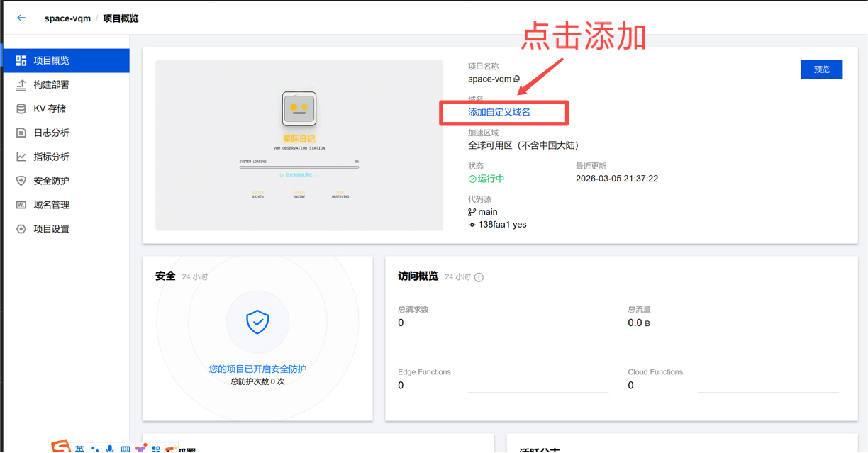Click the 指标分析 chart icon
Screen dimensions: 868x453
(x=21, y=157)
